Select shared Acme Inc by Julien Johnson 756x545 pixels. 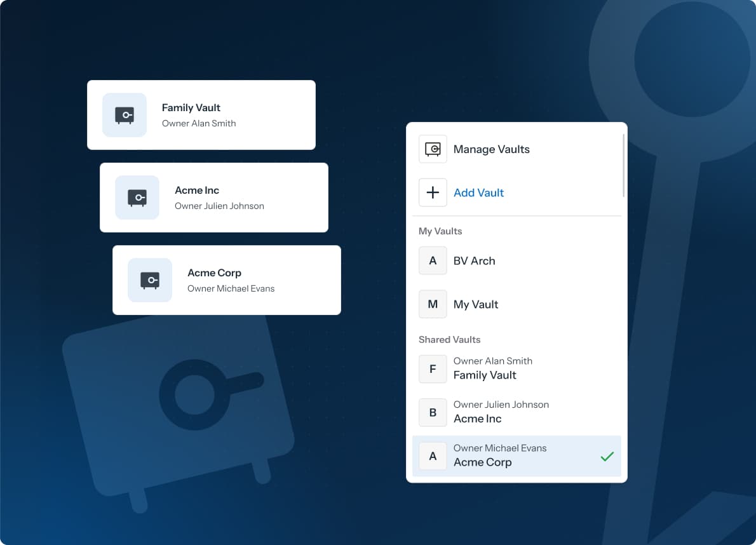(x=516, y=412)
